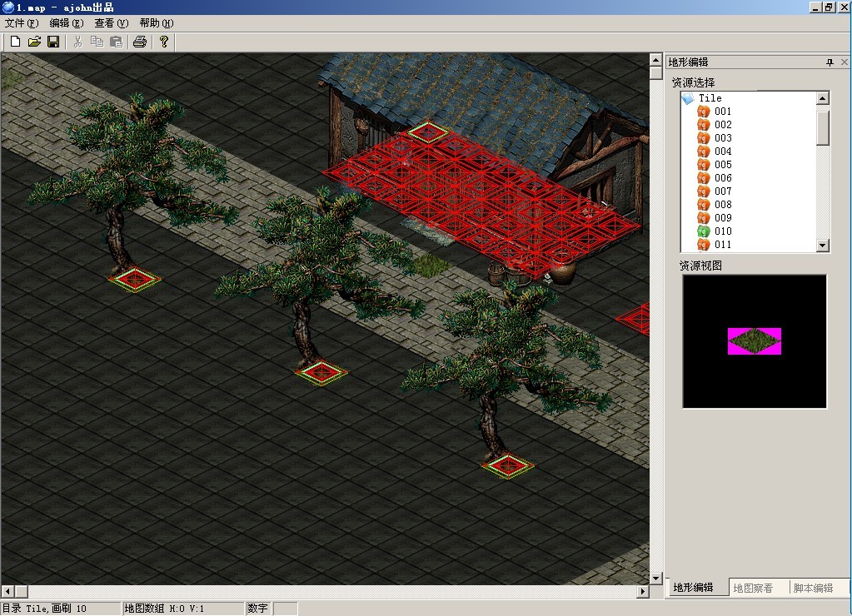Click the map view's vertical scroll up arrow
852x616 pixels.
[655, 59]
